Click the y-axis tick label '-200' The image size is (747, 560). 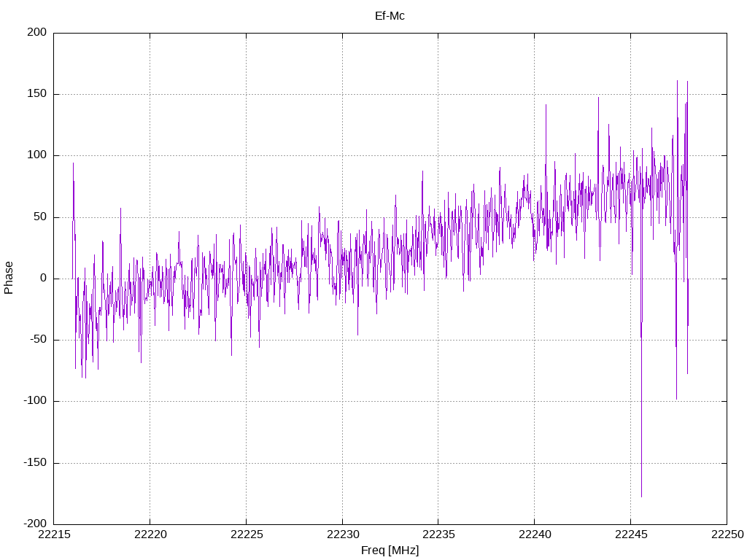click(35, 524)
